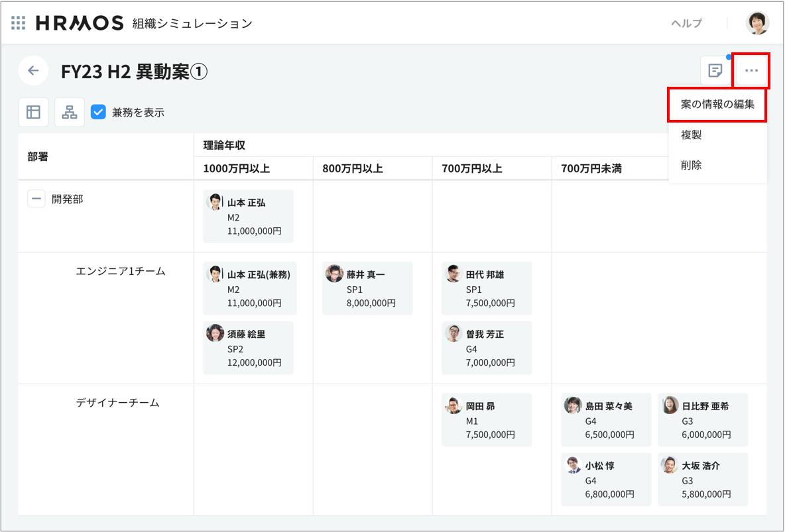Open 須藤 絵里 employee card
Screen dimensions: 785x532
(x=248, y=348)
